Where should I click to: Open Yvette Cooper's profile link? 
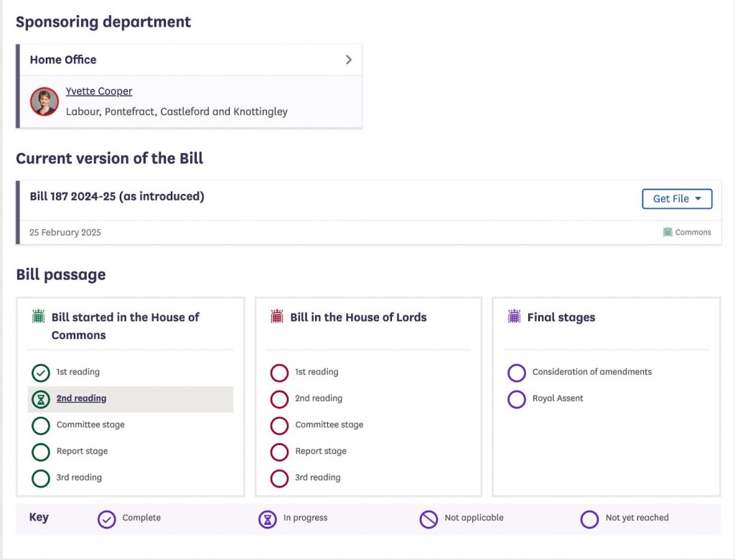click(99, 91)
